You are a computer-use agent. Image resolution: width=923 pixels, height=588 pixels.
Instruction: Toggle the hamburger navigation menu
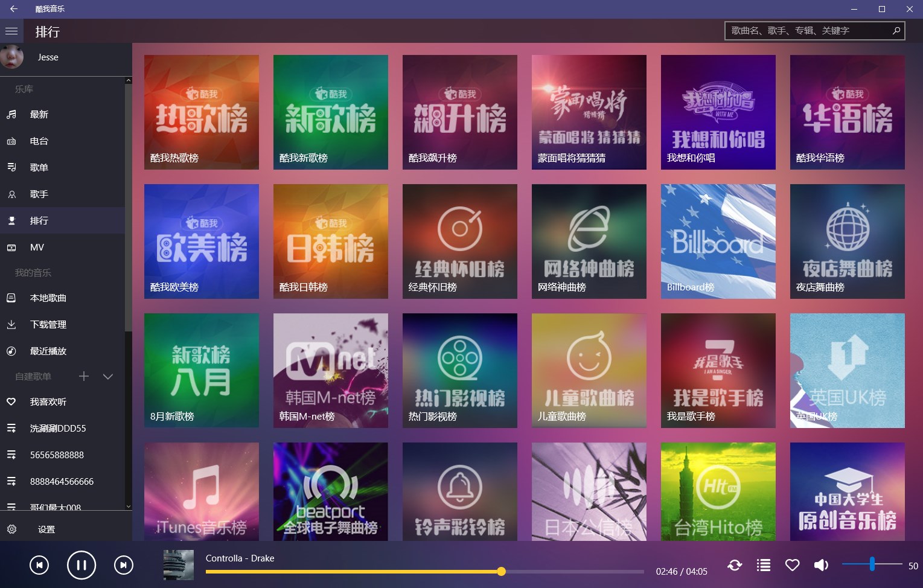pos(11,31)
